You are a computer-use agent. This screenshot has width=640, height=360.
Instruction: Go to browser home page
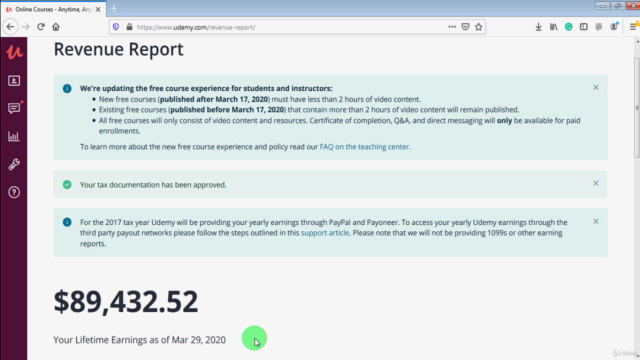coord(56,27)
